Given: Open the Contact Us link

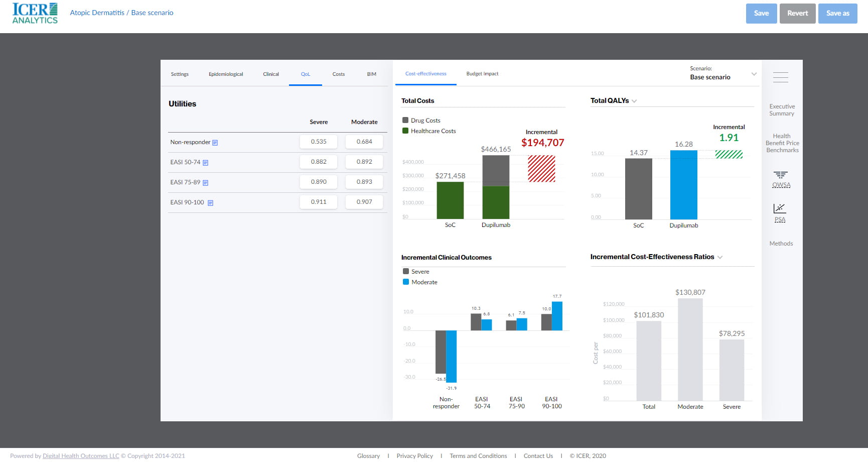Looking at the screenshot, I should tap(538, 456).
